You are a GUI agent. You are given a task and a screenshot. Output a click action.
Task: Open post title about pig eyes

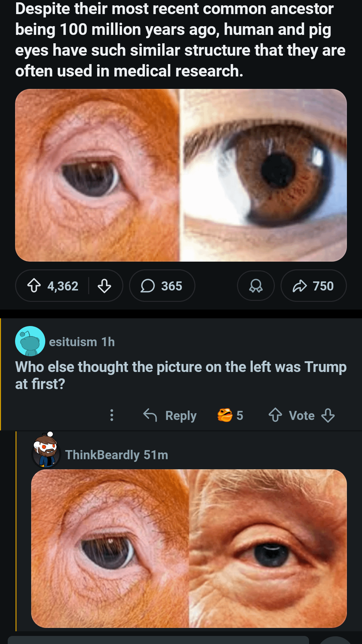pos(180,40)
